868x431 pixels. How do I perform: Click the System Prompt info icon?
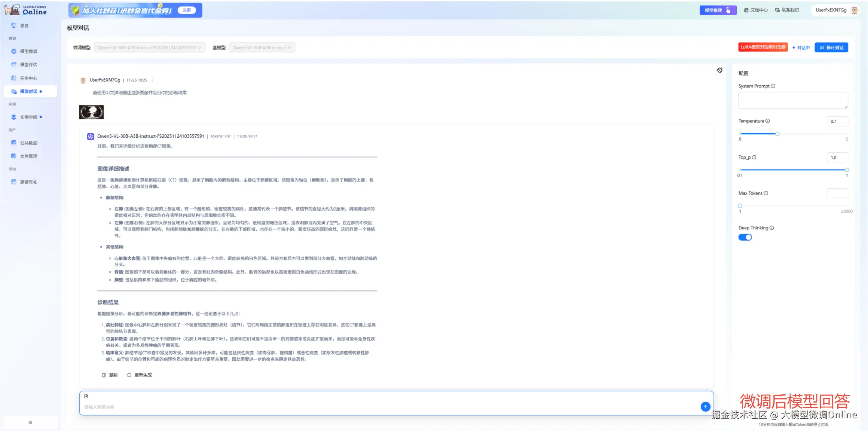[x=773, y=86]
